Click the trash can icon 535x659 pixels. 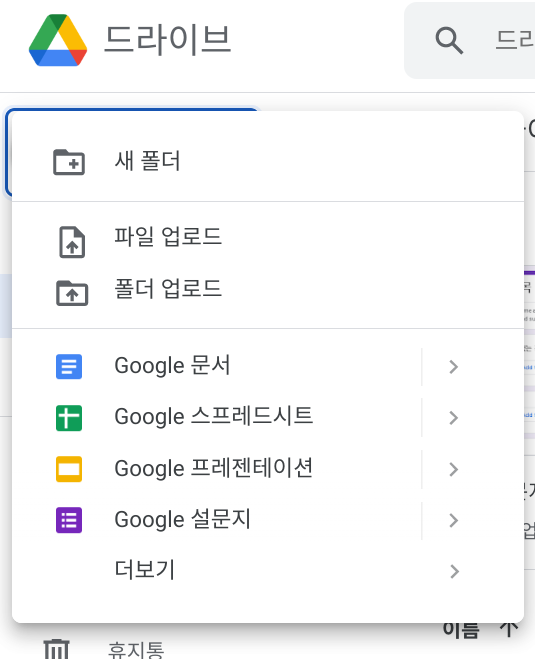(57, 649)
